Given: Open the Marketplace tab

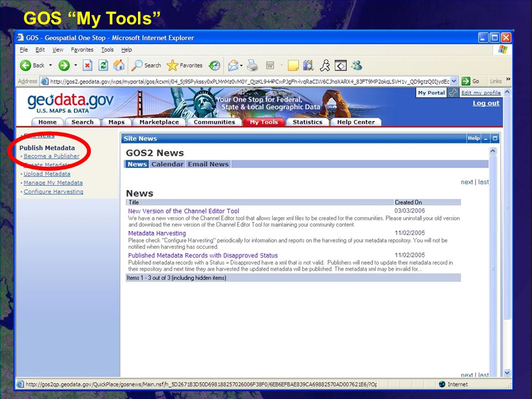Looking at the screenshot, I should pos(159,122).
